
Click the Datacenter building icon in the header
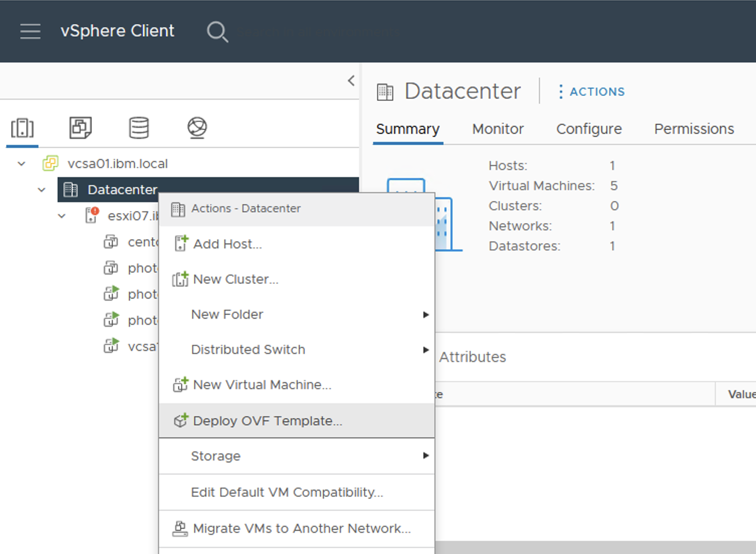tap(385, 91)
